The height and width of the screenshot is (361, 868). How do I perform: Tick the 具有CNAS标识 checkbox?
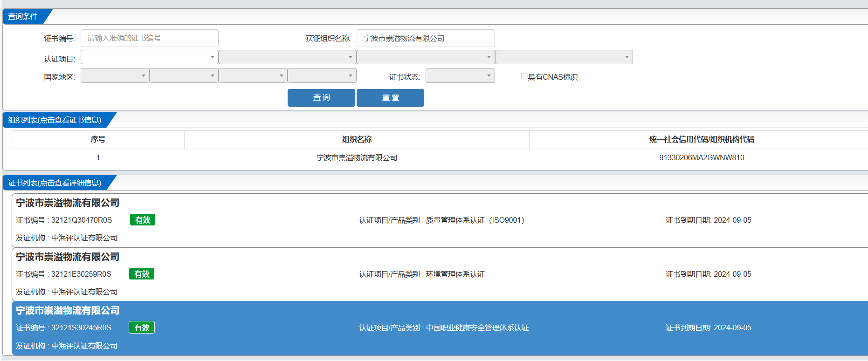point(524,76)
